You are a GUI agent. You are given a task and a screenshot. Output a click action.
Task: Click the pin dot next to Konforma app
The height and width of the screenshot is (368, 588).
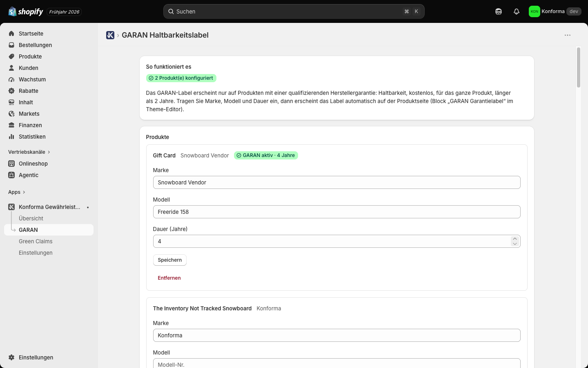[x=88, y=207]
